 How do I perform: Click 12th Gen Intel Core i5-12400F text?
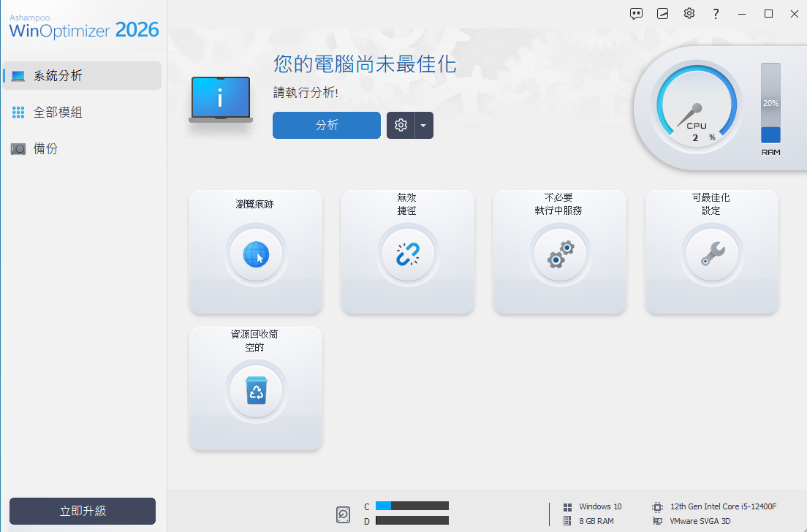pyautogui.click(x=723, y=506)
